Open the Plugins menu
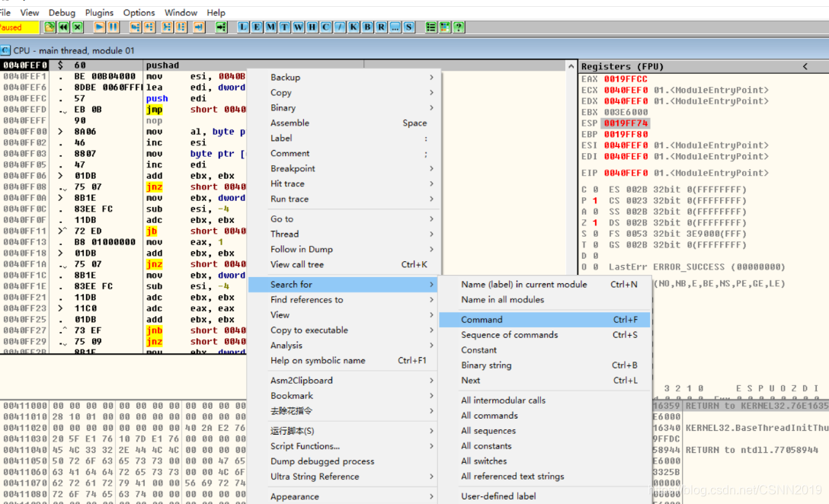The height and width of the screenshot is (504, 829). click(x=99, y=13)
